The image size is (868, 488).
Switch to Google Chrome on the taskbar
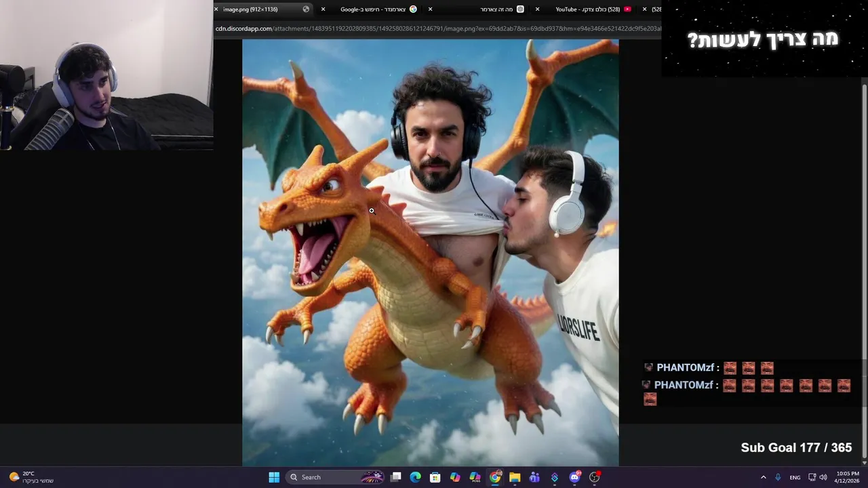click(495, 477)
